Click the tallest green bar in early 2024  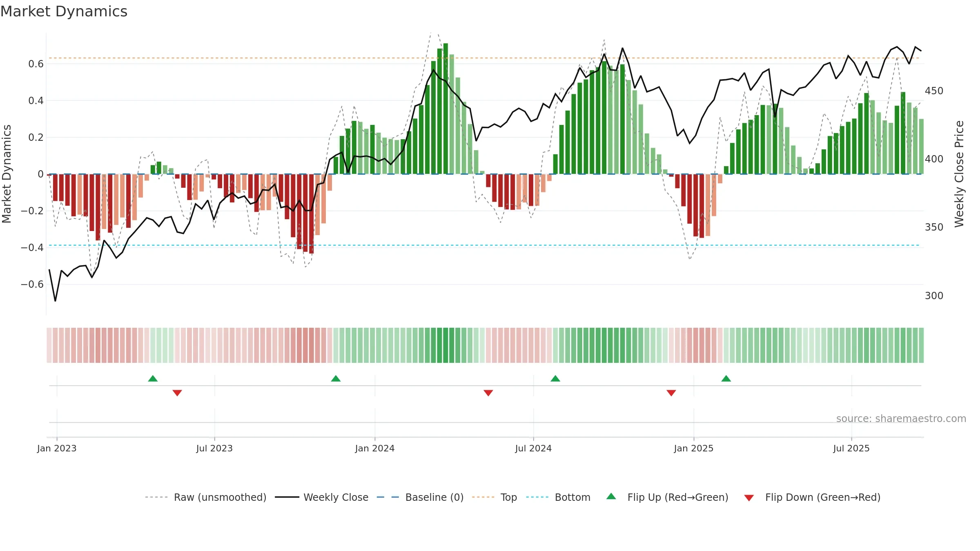click(445, 109)
